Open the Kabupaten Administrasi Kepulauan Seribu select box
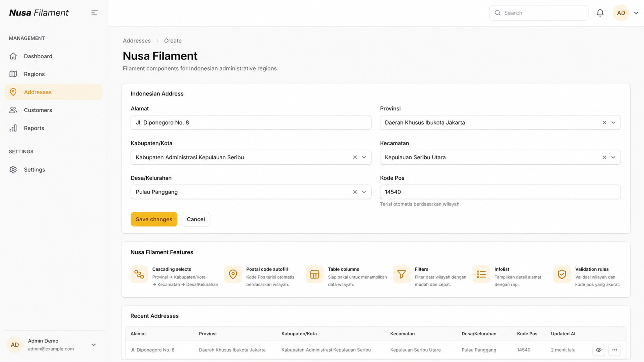Viewport: 644px width, 362px height. (251, 157)
